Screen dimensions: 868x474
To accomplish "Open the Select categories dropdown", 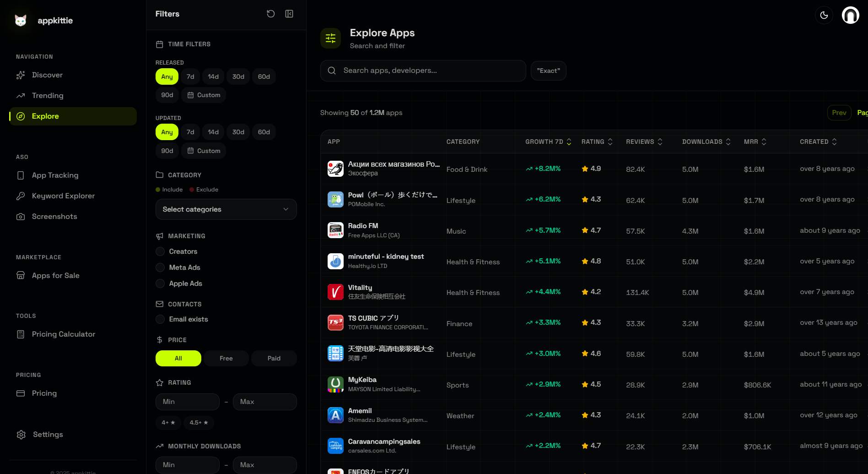I will pyautogui.click(x=226, y=209).
